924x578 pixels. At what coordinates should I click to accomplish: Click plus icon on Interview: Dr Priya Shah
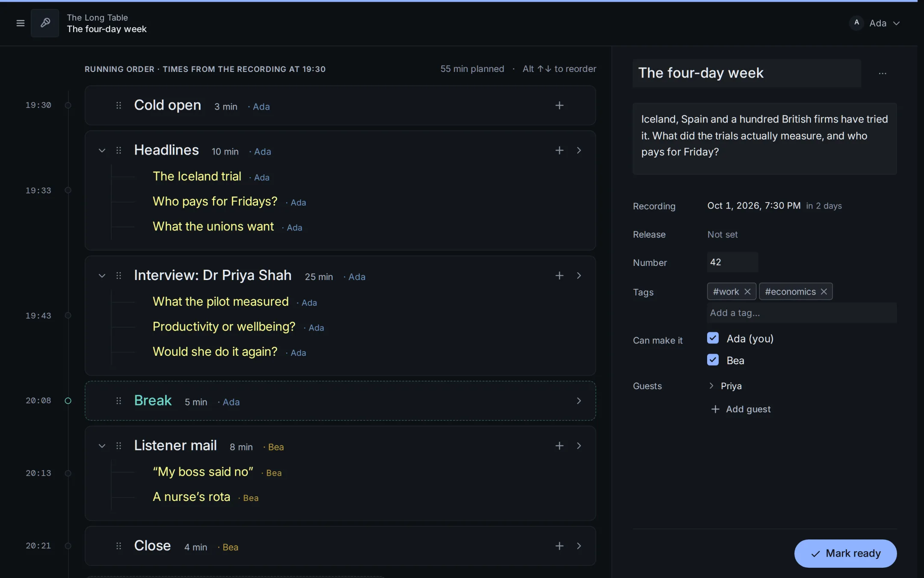(x=559, y=276)
